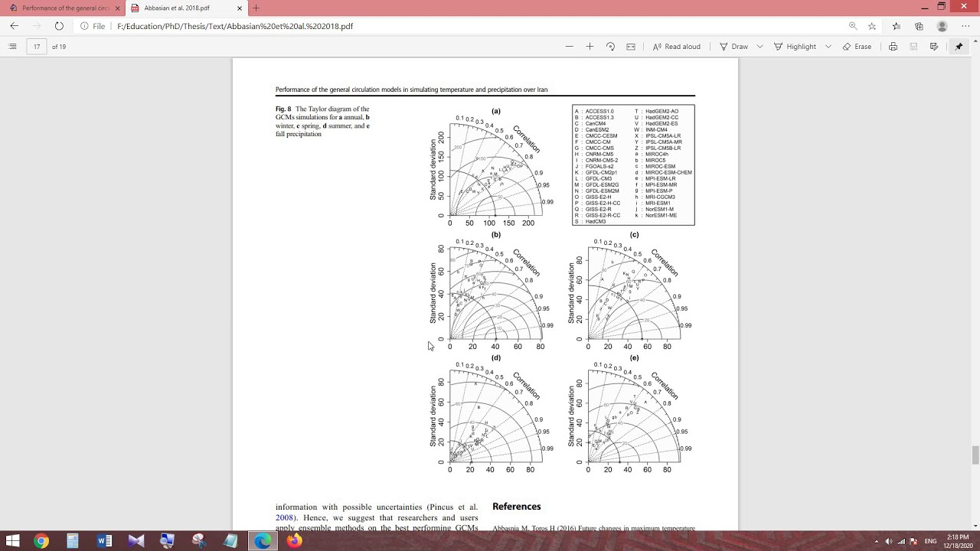Click the vertical scrollbar thumb
Image resolution: width=980 pixels, height=551 pixels.
(x=975, y=455)
